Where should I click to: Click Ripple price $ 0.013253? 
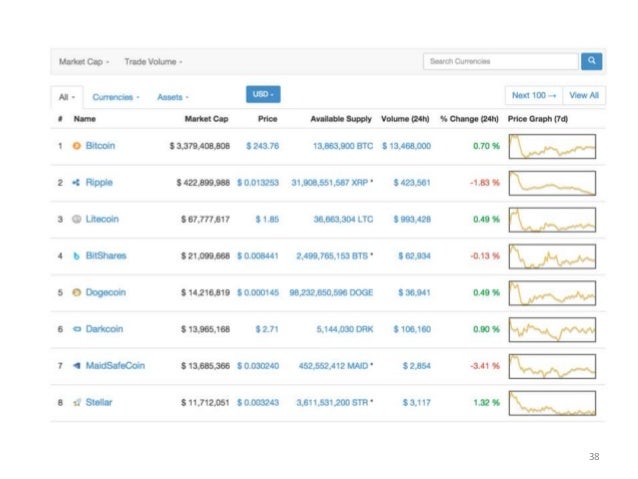coord(258,182)
